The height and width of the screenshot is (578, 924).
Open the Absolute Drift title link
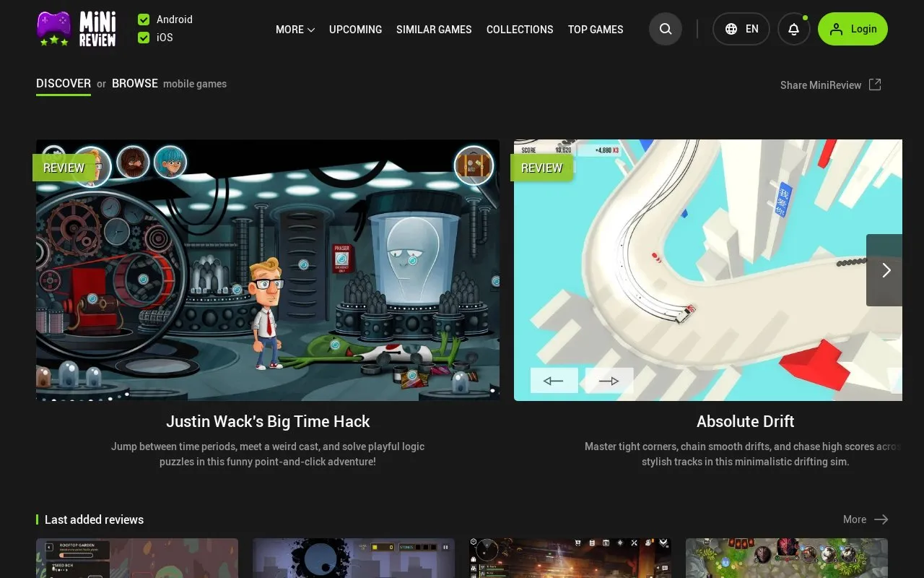pyautogui.click(x=746, y=421)
